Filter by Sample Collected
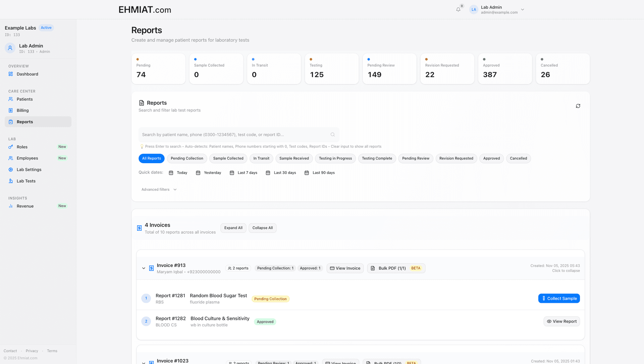 228,158
